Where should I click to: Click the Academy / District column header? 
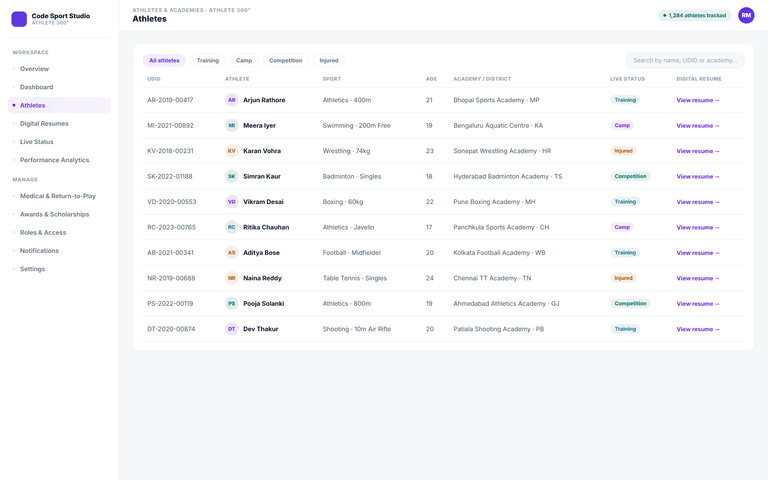coord(482,79)
